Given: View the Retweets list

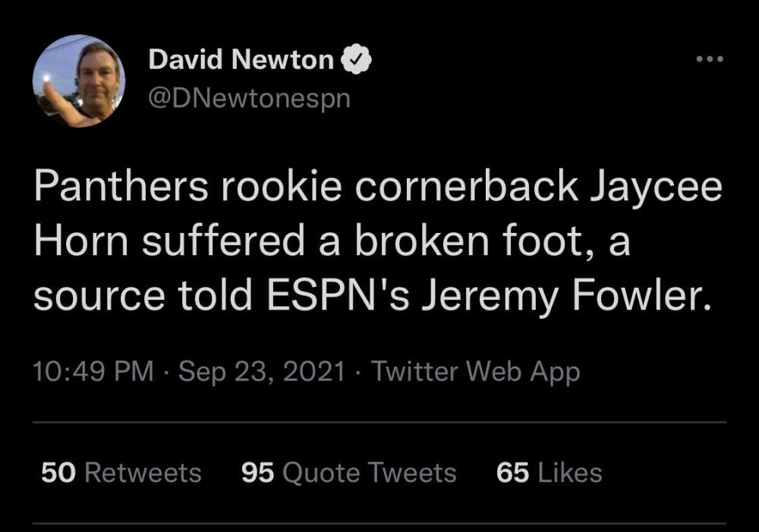Looking at the screenshot, I should 143,473.
